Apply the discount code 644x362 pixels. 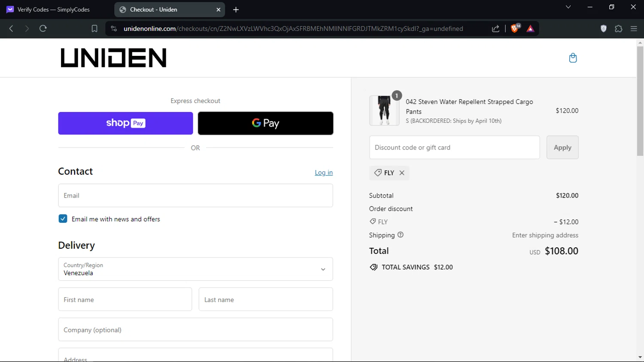tap(562, 147)
